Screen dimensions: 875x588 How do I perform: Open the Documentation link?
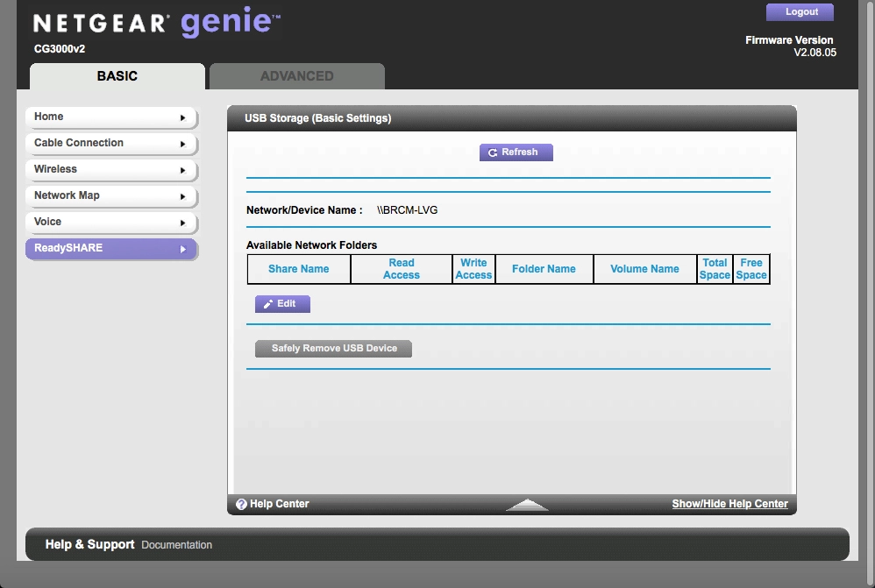pos(176,545)
